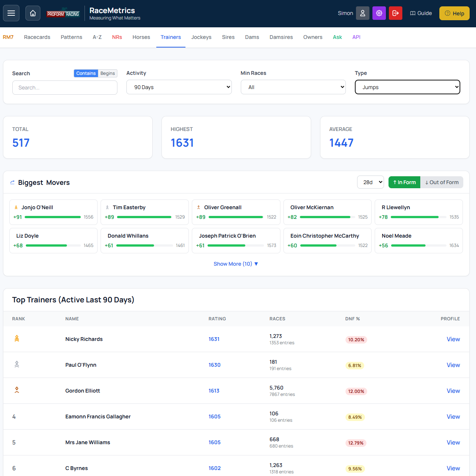
Task: Open the Racecards section
Action: click(37, 37)
